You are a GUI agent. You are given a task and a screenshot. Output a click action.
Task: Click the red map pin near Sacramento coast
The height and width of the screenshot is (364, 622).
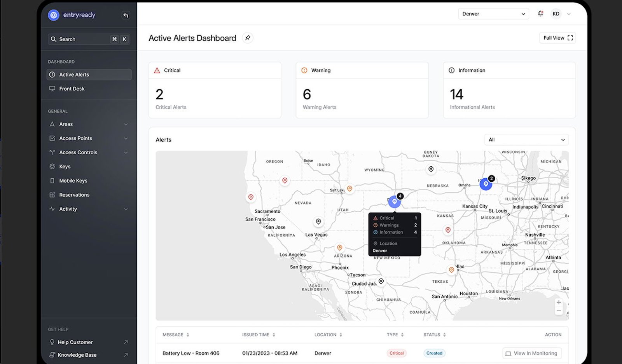251,197
